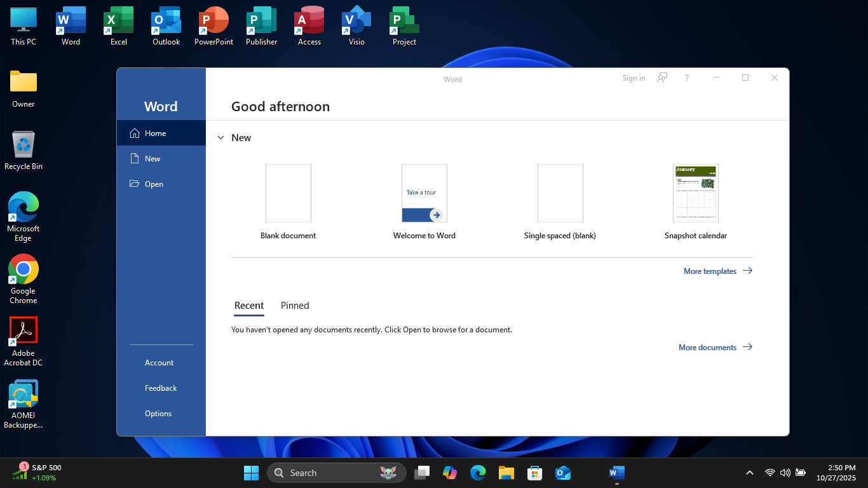This screenshot has width=868, height=488.
Task: Click the Outlook taskbar icon
Action: click(x=562, y=473)
